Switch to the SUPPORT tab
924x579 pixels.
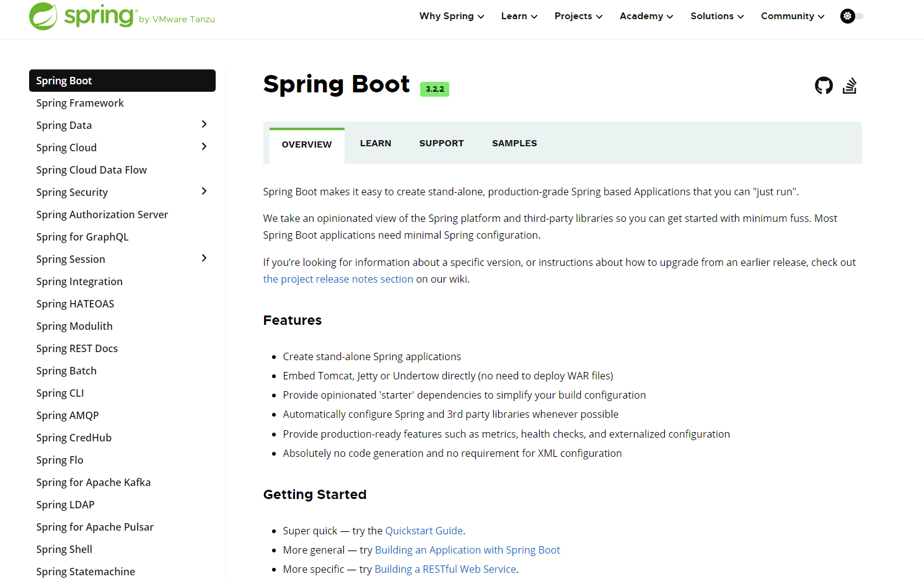pyautogui.click(x=441, y=143)
